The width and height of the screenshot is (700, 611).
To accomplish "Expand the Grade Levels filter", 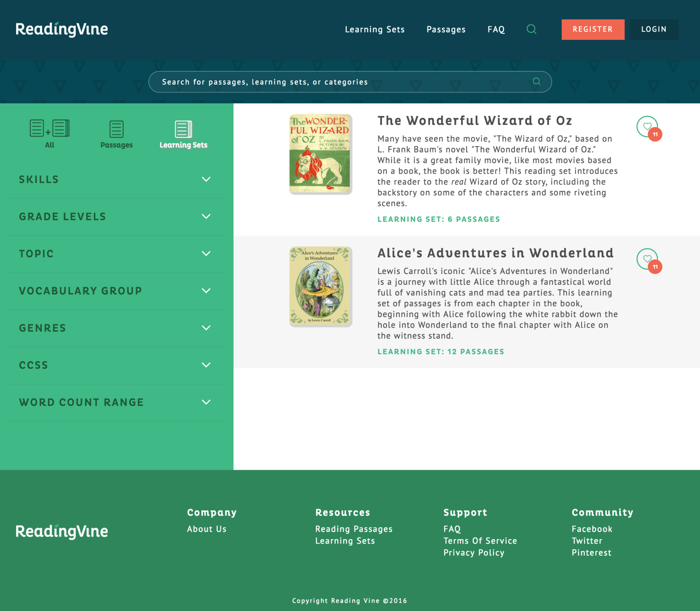I will point(206,217).
